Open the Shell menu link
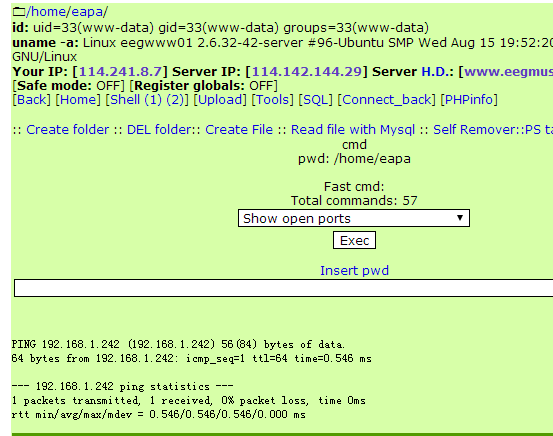 tap(125, 100)
